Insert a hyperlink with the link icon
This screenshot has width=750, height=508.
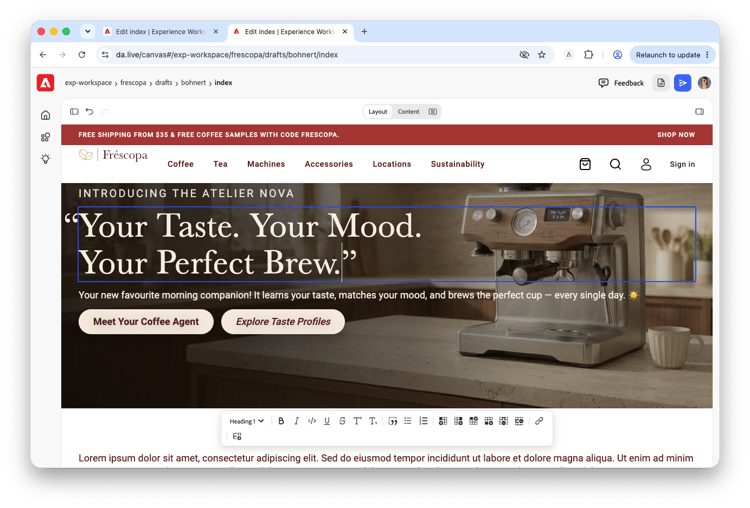[x=539, y=421]
